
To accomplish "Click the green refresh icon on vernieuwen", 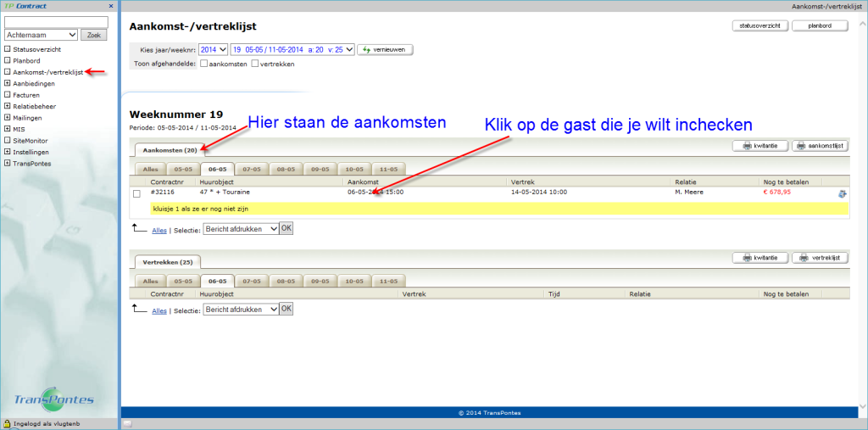I will (366, 50).
